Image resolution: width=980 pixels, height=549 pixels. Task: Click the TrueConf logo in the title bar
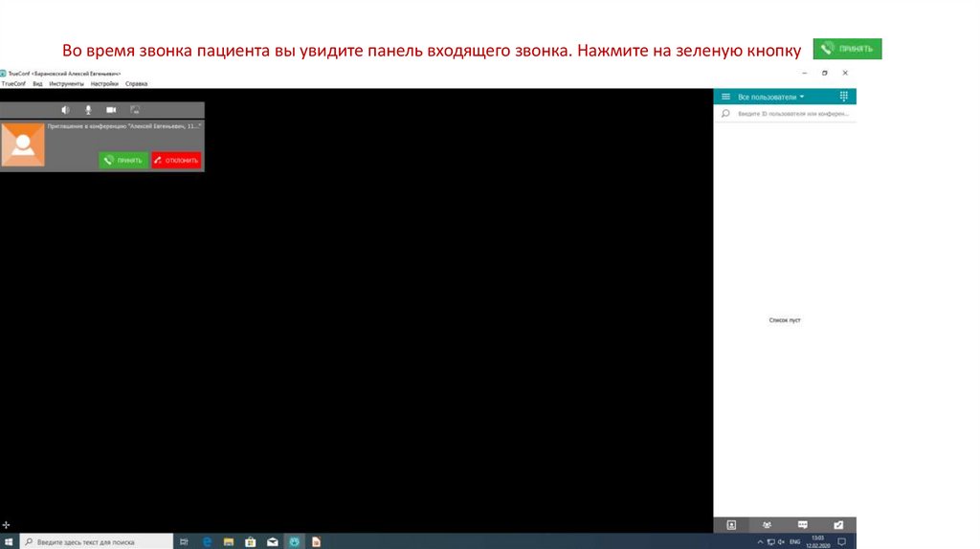(3, 73)
